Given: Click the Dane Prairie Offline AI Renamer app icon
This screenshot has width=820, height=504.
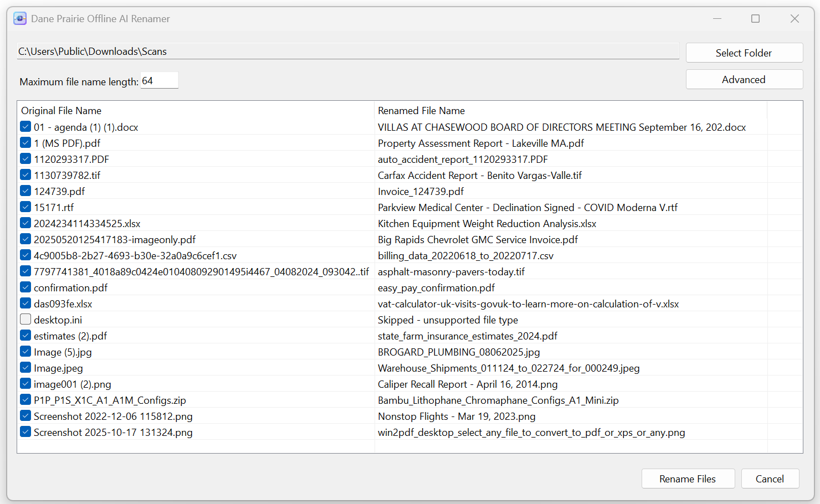Looking at the screenshot, I should click(20, 18).
